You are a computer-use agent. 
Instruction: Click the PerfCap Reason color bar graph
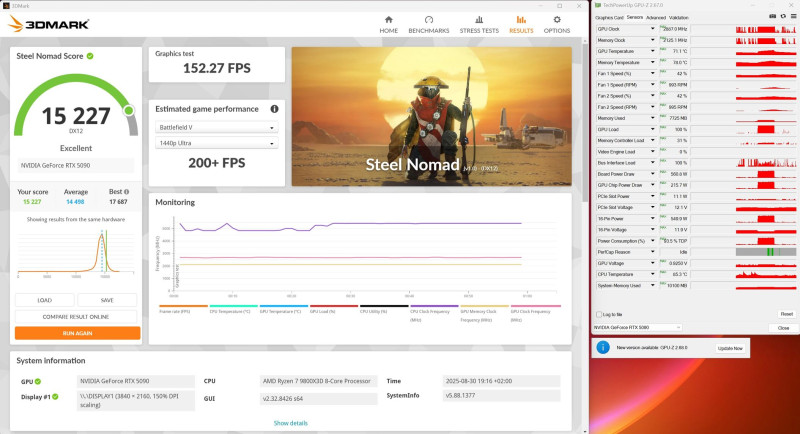click(x=766, y=252)
